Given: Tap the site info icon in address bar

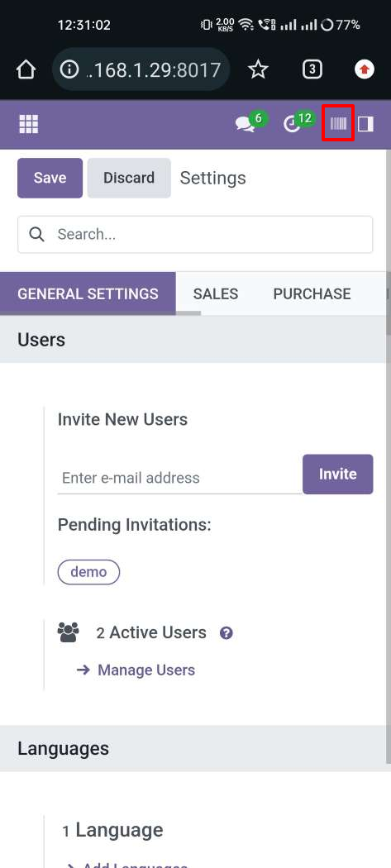Looking at the screenshot, I should click(x=69, y=69).
